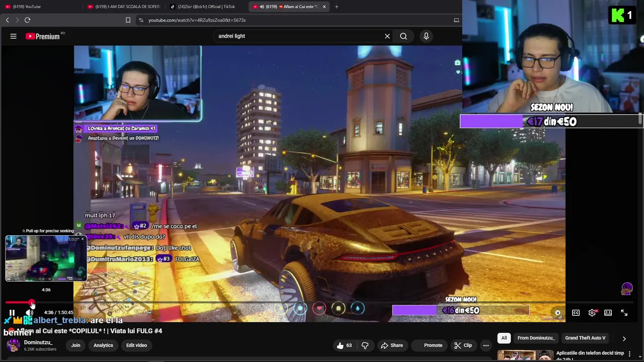The image size is (644, 362).
Task: Click the 4:36 / 1:50:45 time display
Action: tap(58, 313)
